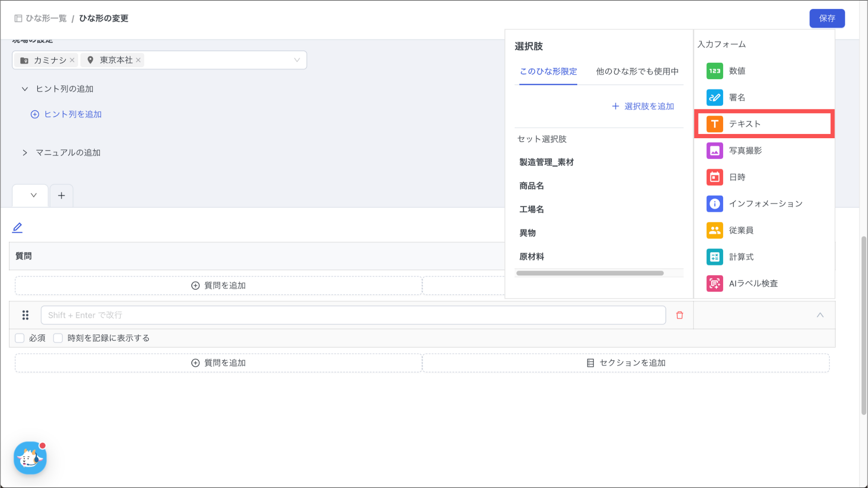Enable the 必須 required checkbox
The height and width of the screenshot is (488, 868).
pos(19,338)
